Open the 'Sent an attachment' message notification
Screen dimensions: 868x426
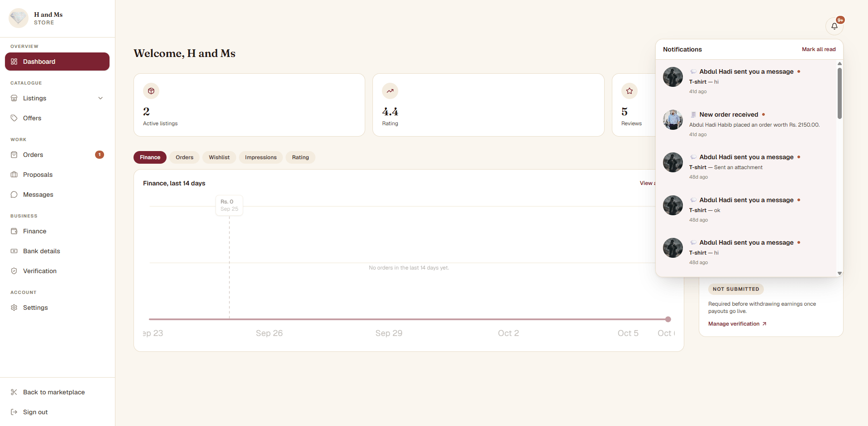pyautogui.click(x=746, y=167)
